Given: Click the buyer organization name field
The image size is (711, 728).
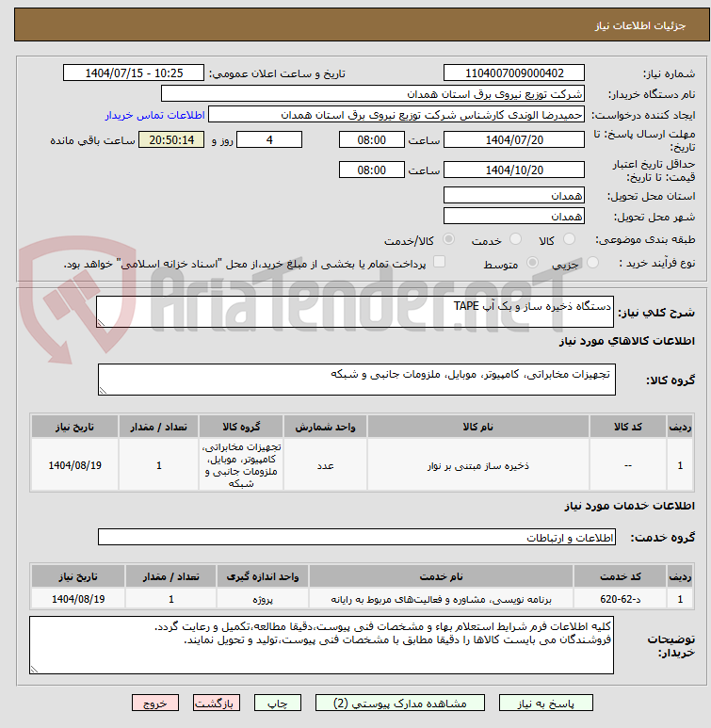Looking at the screenshot, I should point(372,94).
